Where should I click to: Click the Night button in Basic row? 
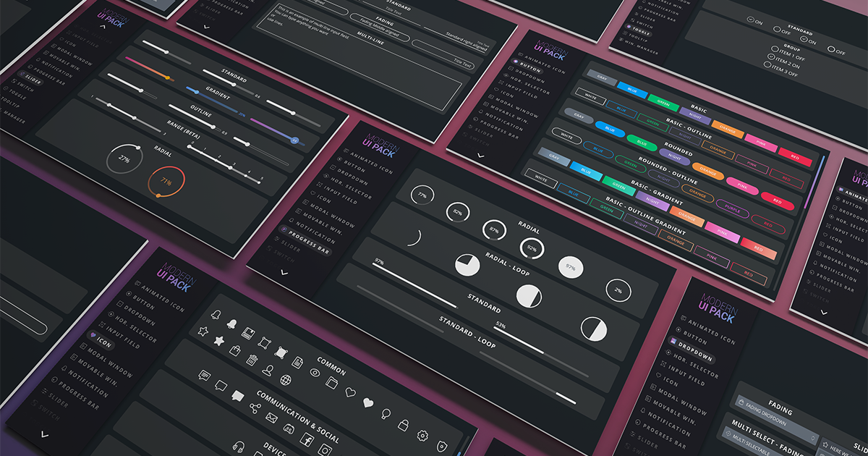pyautogui.click(x=695, y=116)
